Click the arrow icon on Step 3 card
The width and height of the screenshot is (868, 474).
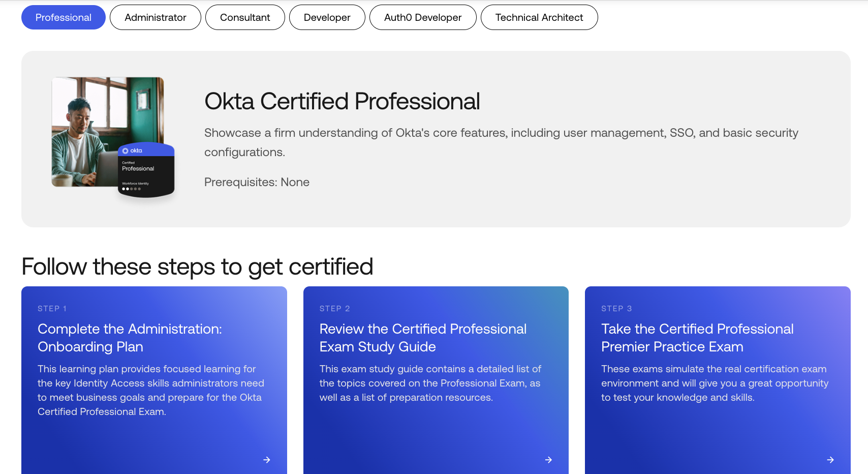tap(830, 460)
